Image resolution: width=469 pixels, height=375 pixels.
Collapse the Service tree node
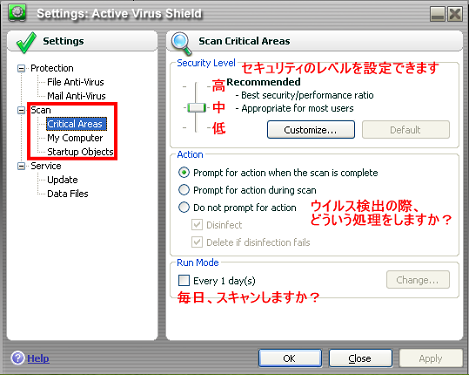pos(21,166)
